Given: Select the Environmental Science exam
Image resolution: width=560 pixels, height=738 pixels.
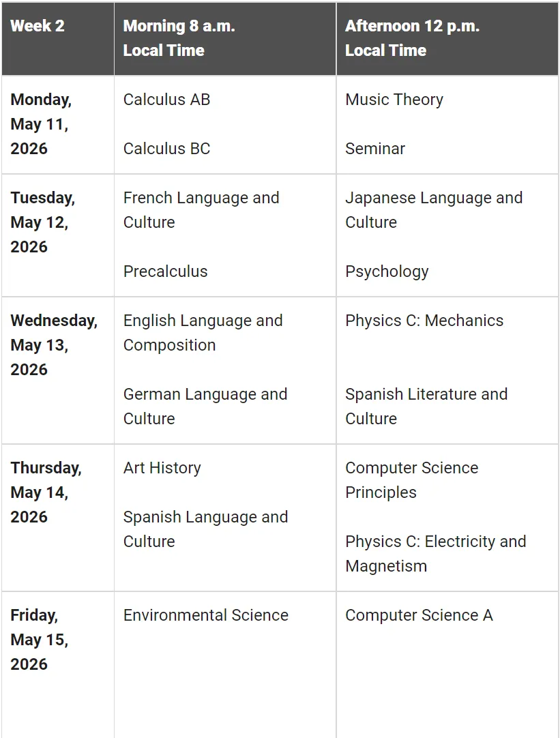Looking at the screenshot, I should [205, 615].
